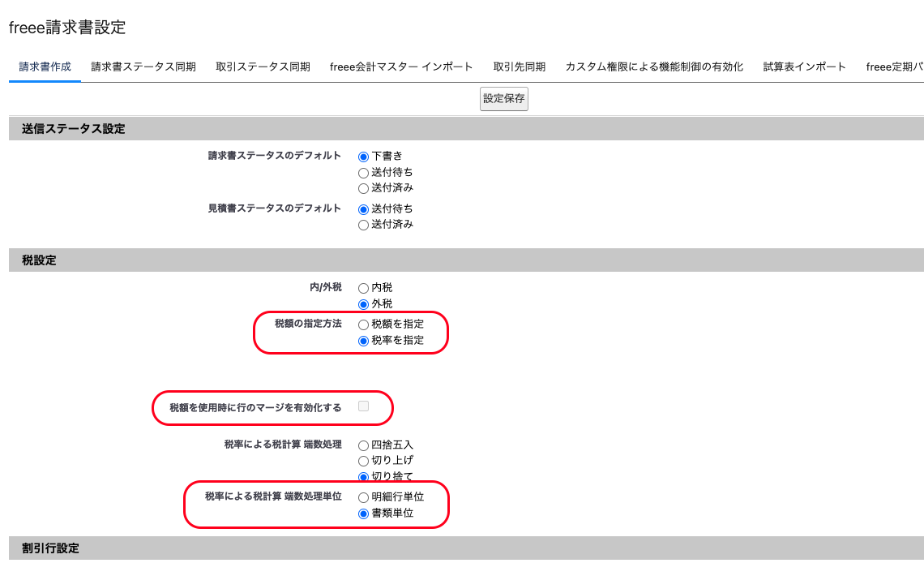Viewport: 924px width, 563px height.
Task: Click the freee請求書設定 page title
Action: pyautogui.click(x=67, y=28)
